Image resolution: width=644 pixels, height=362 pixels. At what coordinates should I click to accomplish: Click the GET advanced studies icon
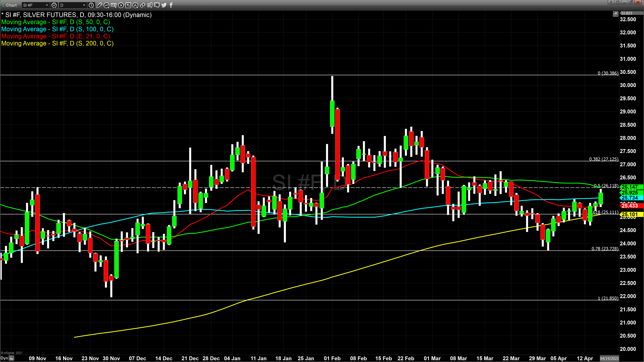[x=114, y=5]
